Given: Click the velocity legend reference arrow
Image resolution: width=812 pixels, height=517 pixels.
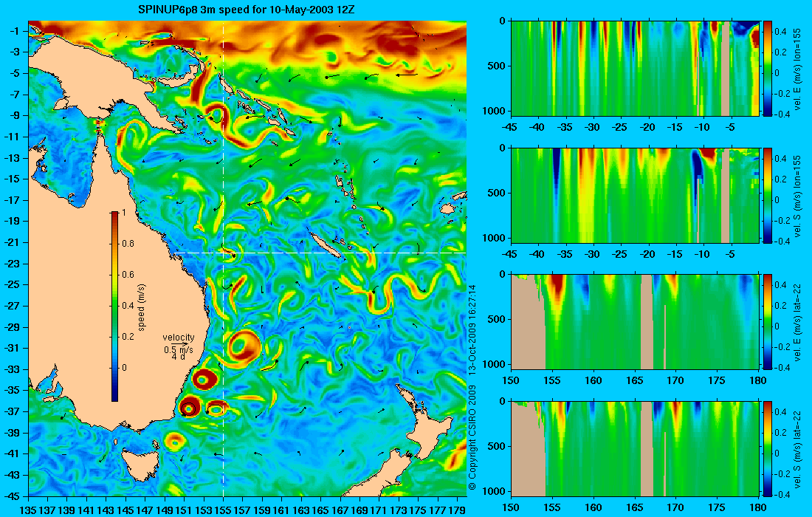Looking at the screenshot, I should [x=181, y=343].
